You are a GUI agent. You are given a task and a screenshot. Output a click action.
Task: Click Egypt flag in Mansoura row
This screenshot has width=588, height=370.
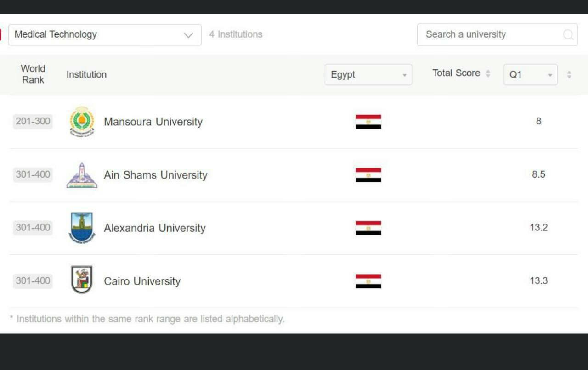368,122
